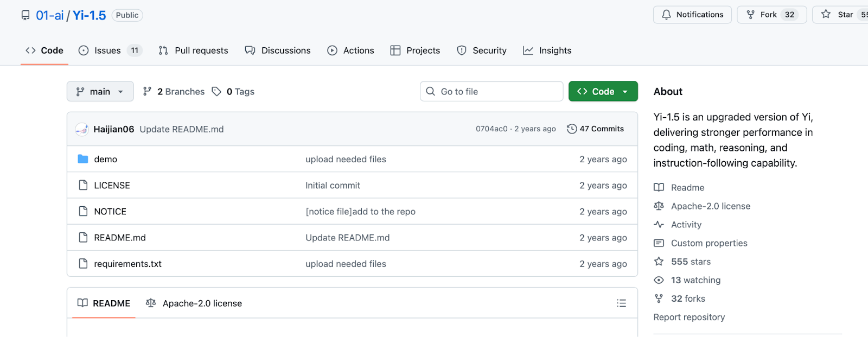Viewport: 868px width, 337px height.
Task: Open the 01-ai owner link
Action: point(50,15)
